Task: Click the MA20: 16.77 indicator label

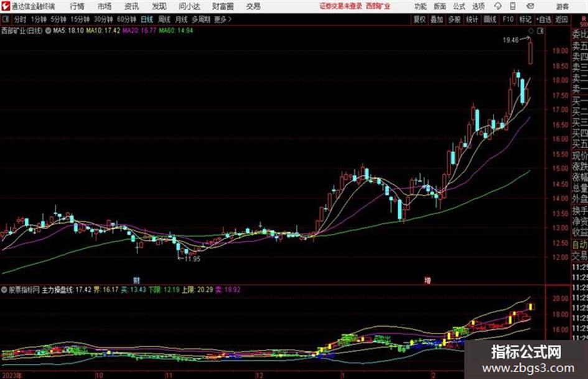Action: 139,30
